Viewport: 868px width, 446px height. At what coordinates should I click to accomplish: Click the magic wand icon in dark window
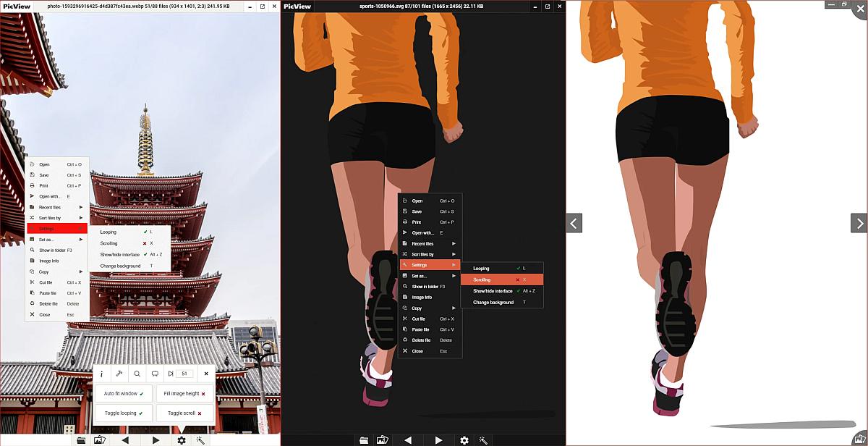[484, 439]
